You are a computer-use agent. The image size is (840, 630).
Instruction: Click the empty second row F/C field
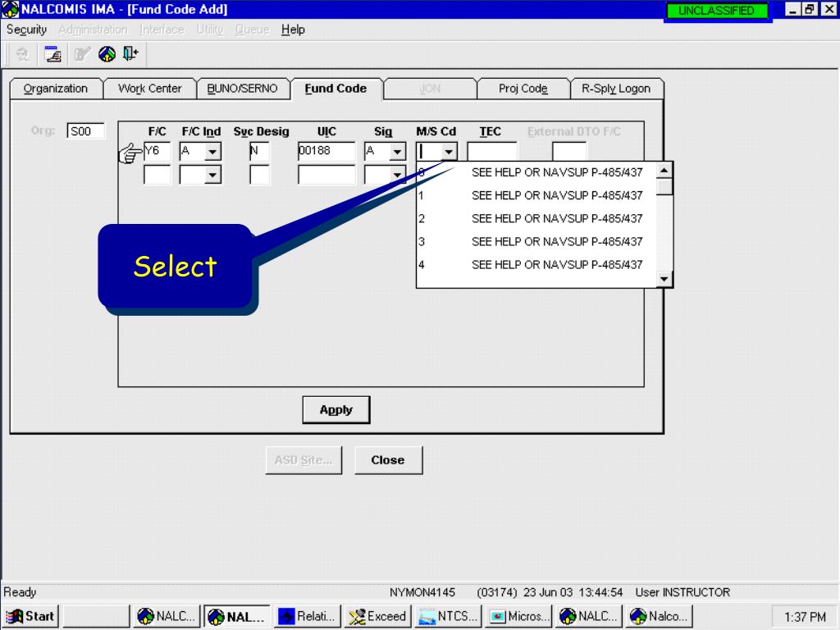[157, 175]
